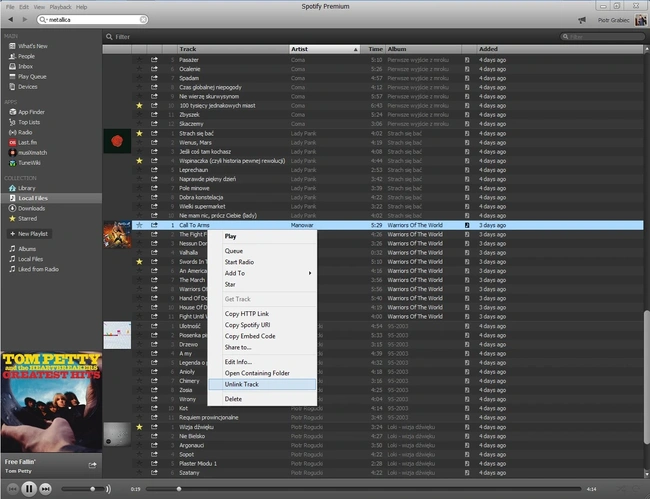Choose Start Radio from context menu

[x=262, y=262]
